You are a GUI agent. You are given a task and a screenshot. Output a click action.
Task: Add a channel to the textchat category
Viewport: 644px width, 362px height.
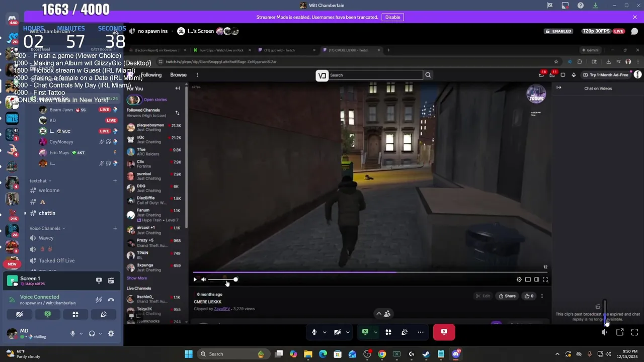(115, 181)
